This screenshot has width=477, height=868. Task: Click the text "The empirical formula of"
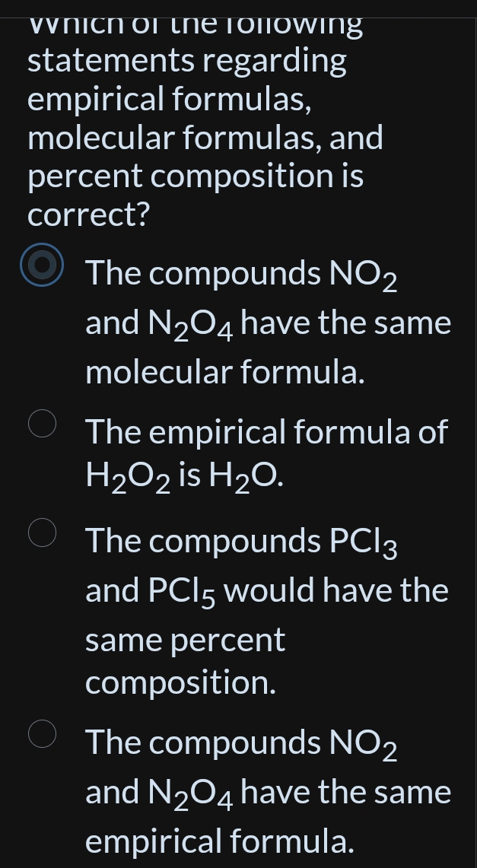[266, 431]
